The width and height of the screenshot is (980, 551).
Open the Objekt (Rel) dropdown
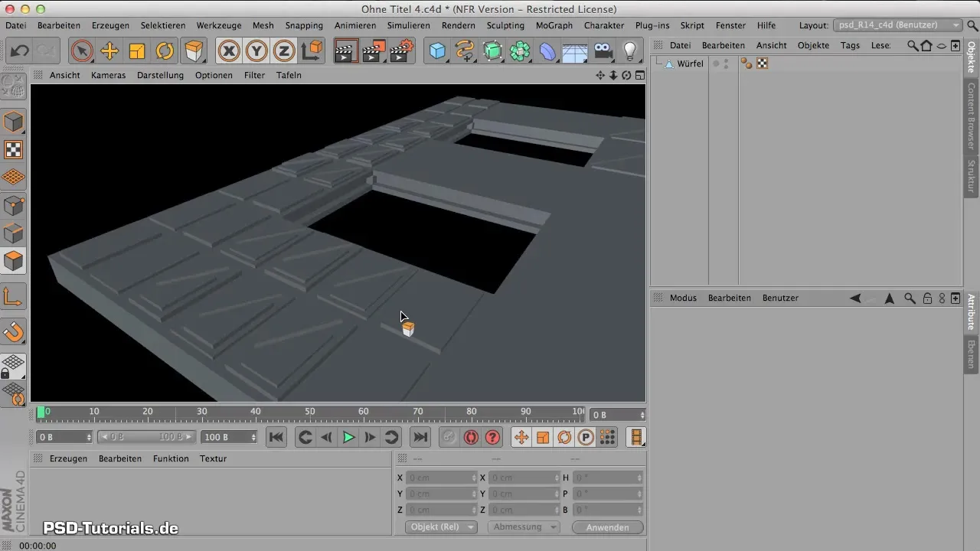(x=440, y=527)
